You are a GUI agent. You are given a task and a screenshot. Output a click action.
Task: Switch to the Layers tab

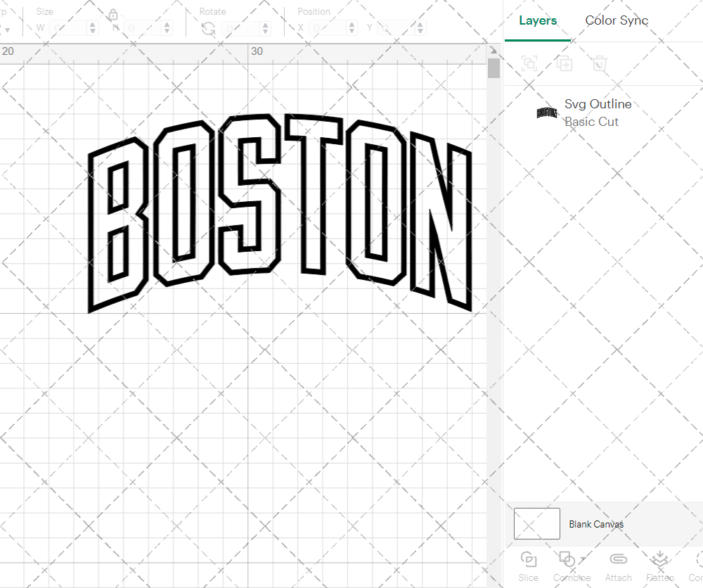(x=538, y=20)
